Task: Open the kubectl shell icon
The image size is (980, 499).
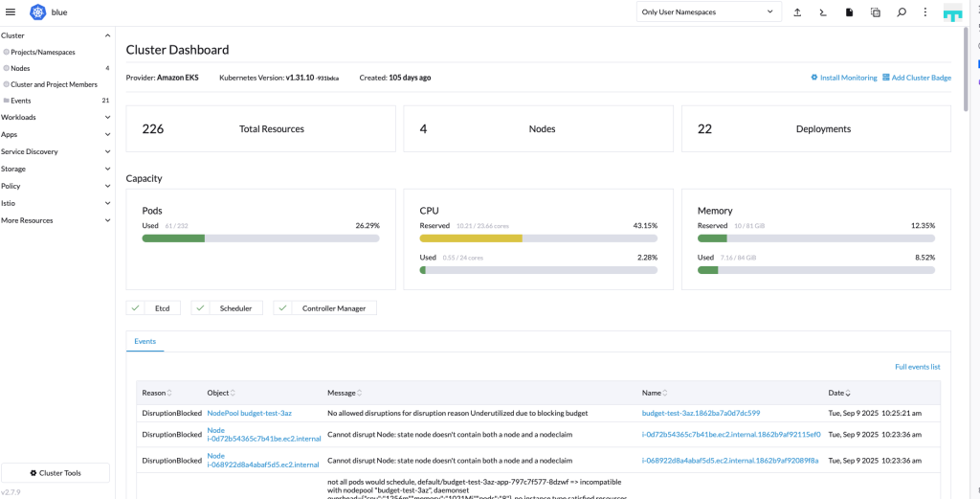Action: pos(822,12)
